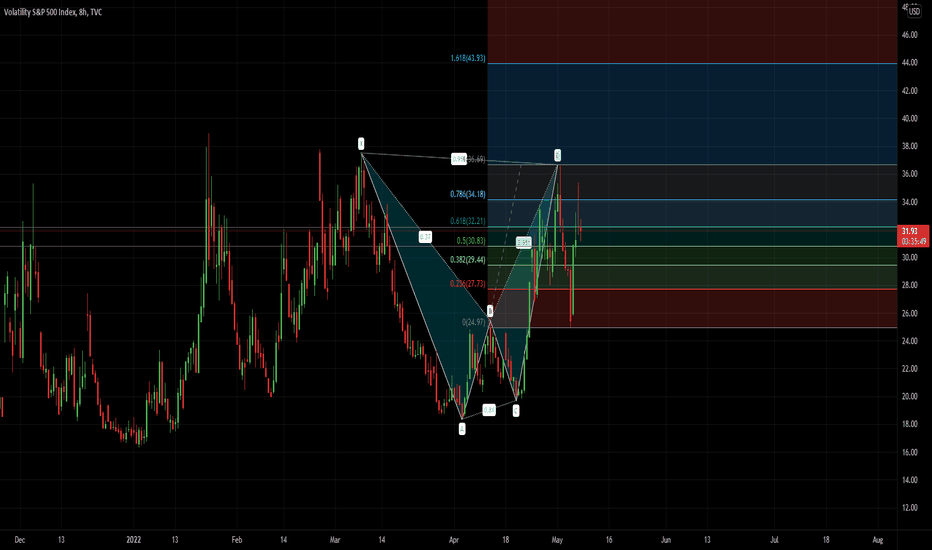Click the Fibonacci label 0.786(34.18)
Viewport: 932px width, 550px height.
click(x=468, y=194)
